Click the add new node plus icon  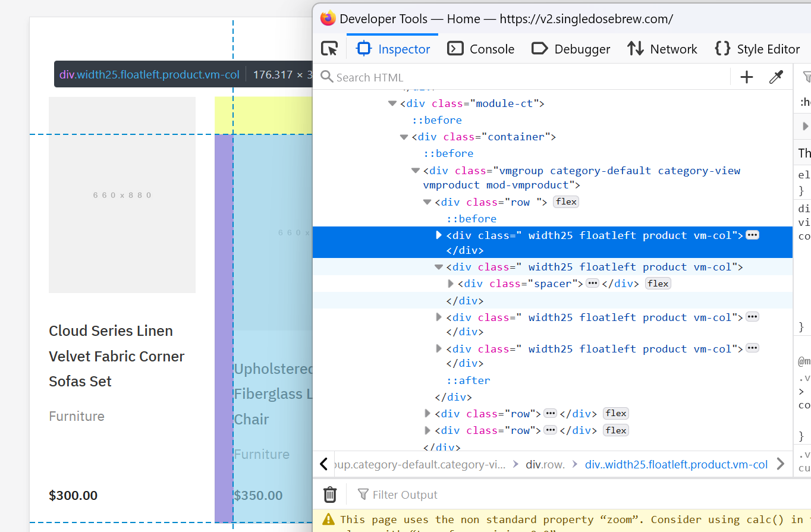(x=746, y=77)
